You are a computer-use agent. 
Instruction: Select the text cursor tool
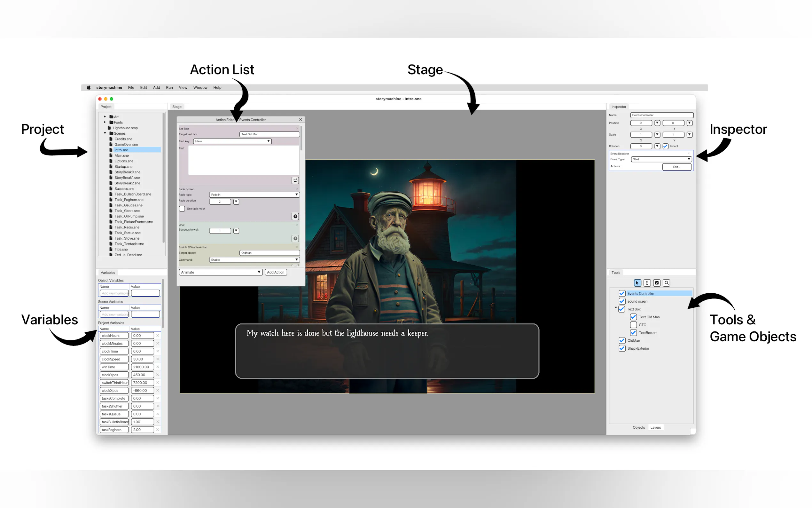pos(647,283)
